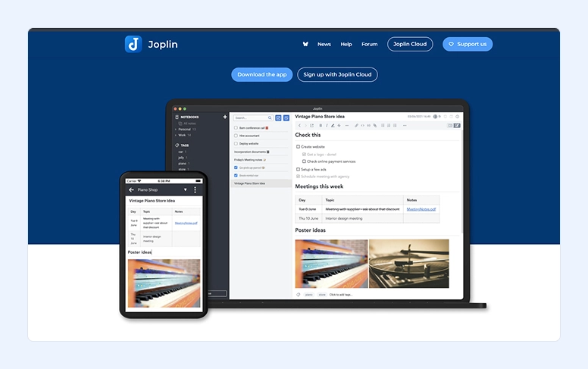Expand the Work notebook arrow
588x369 pixels.
point(176,135)
